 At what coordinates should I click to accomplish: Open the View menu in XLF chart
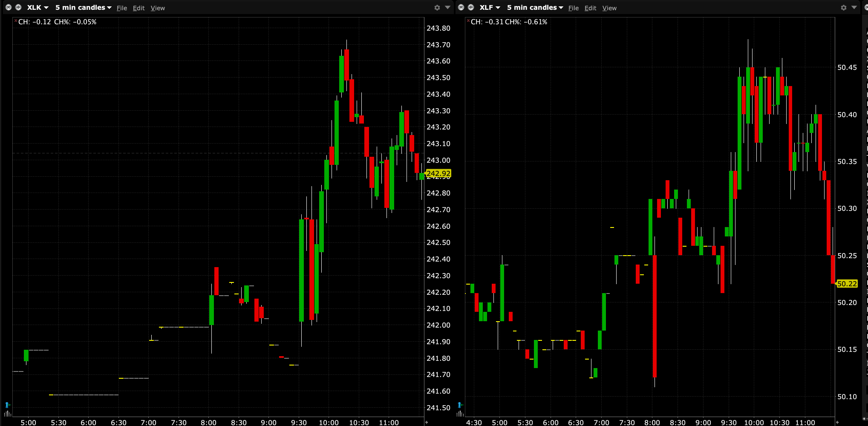click(609, 8)
